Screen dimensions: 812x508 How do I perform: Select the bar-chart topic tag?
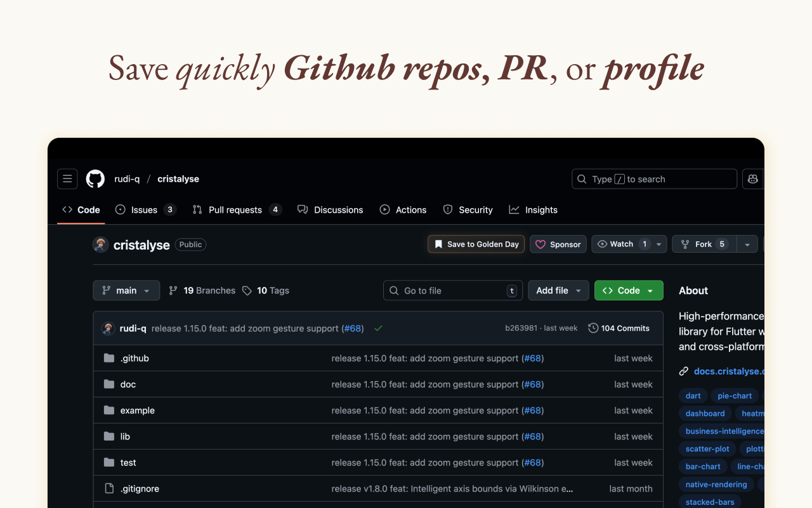(x=703, y=467)
